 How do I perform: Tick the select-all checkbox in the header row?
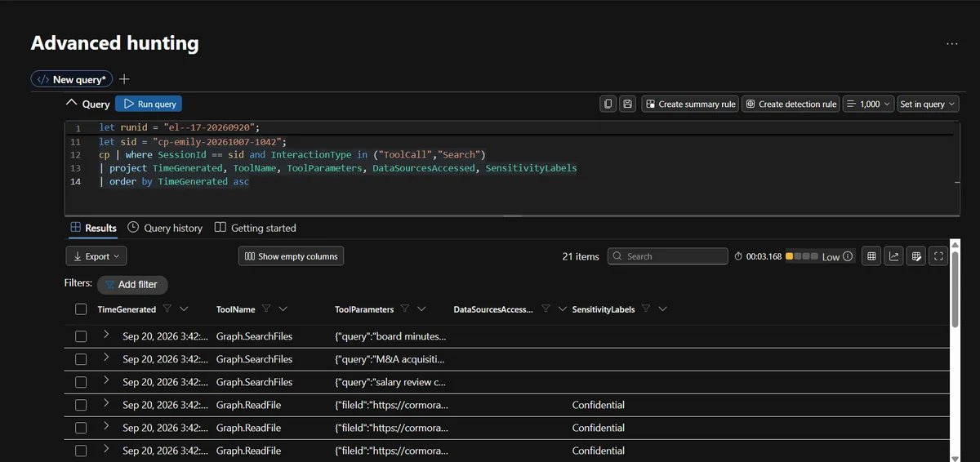[x=81, y=309]
